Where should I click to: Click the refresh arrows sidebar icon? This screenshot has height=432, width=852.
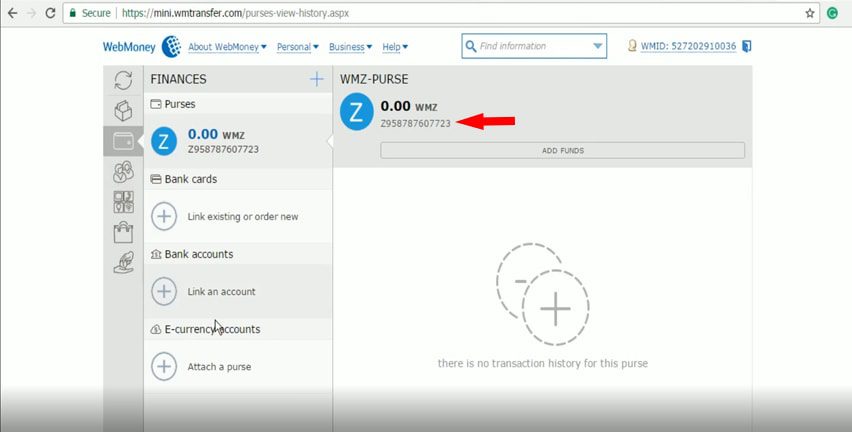pyautogui.click(x=123, y=80)
